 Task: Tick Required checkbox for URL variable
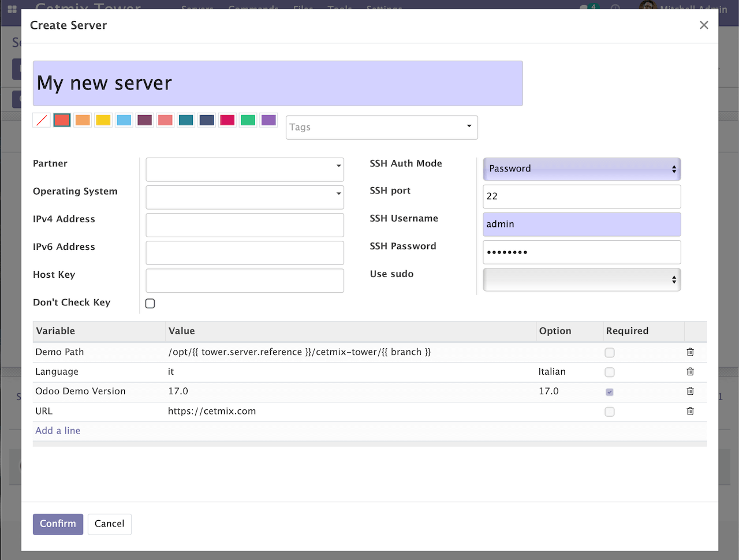tap(610, 412)
